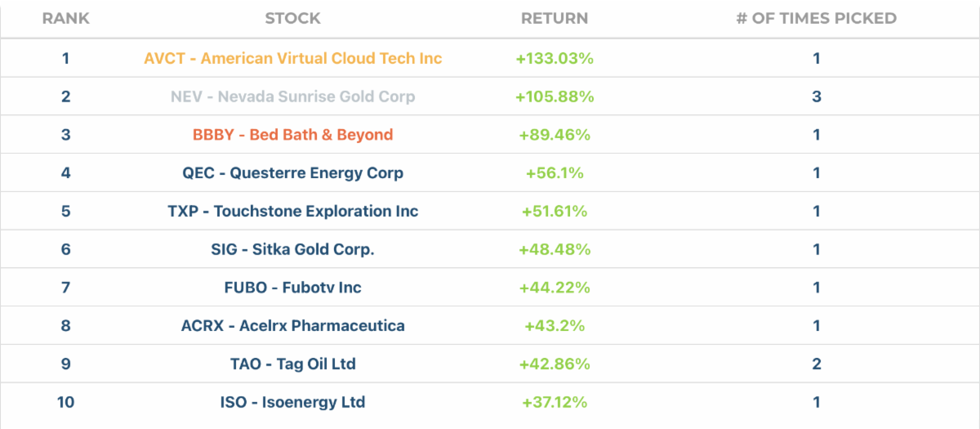
Task: Click the +37.12% return value
Action: (x=555, y=402)
